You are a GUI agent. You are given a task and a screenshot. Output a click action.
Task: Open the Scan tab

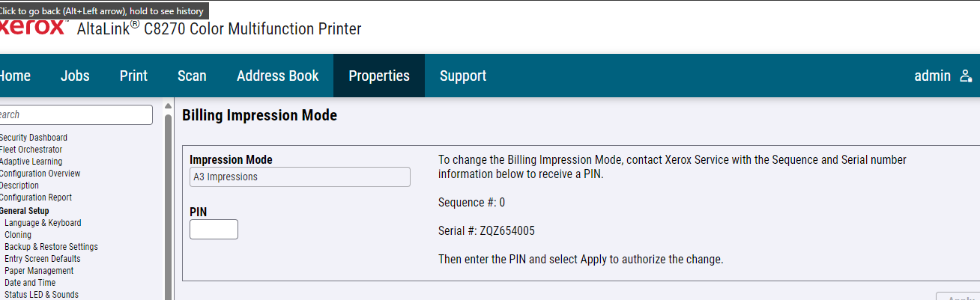click(x=192, y=76)
